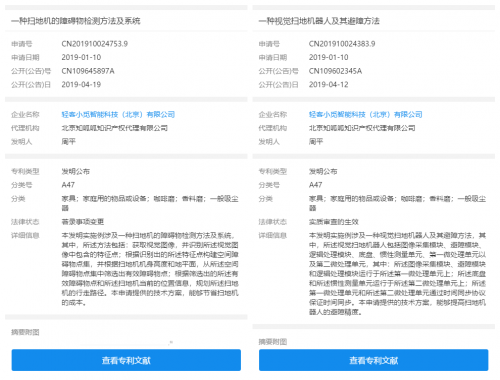Click patent type 发明公布 in the CN109602345A card
The width and height of the screenshot is (500, 380).
323,171
